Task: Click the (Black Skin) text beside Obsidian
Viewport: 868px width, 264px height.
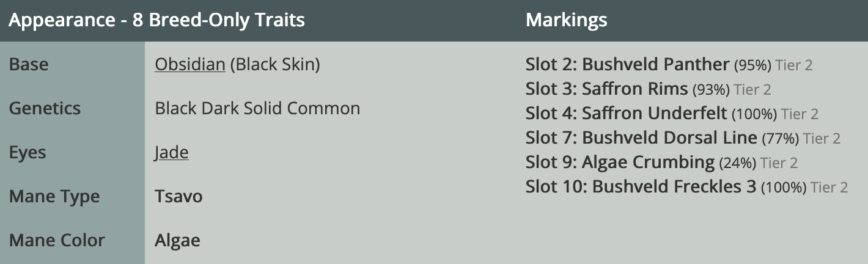Action: coord(275,64)
